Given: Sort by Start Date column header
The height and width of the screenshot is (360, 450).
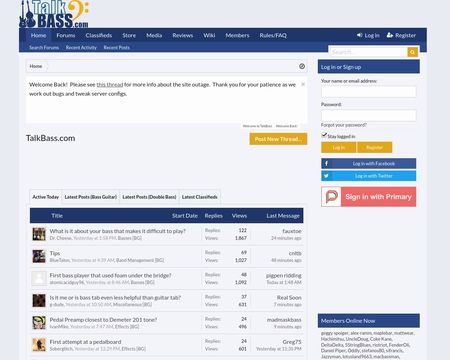Looking at the screenshot, I should [185, 216].
